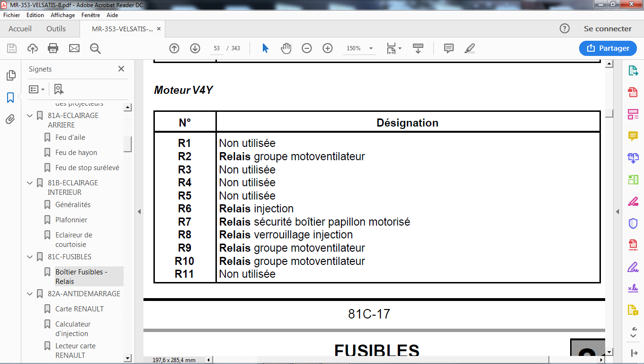Go to previous page arrow
The image size is (644, 364).
pyautogui.click(x=174, y=48)
